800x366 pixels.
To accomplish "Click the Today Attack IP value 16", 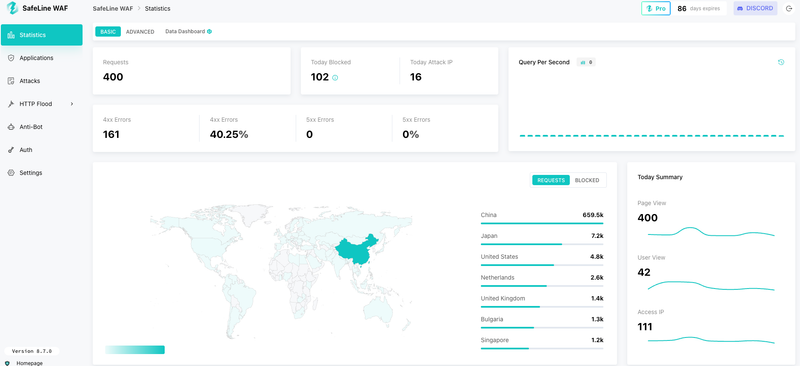I will tap(416, 78).
